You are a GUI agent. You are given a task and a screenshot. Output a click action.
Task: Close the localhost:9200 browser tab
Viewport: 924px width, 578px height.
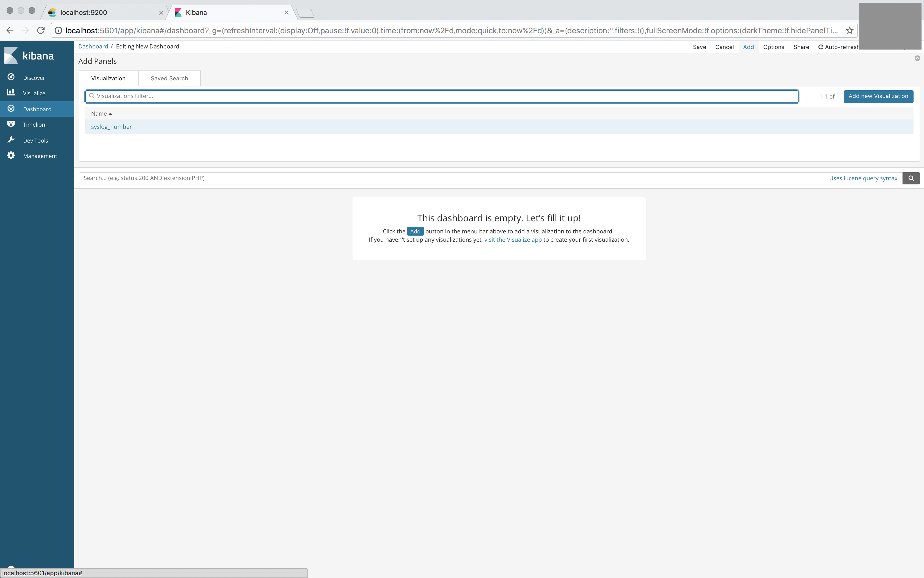pos(161,13)
